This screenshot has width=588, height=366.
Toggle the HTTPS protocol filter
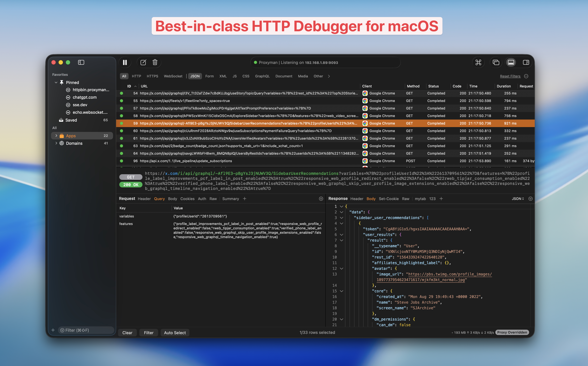152,76
